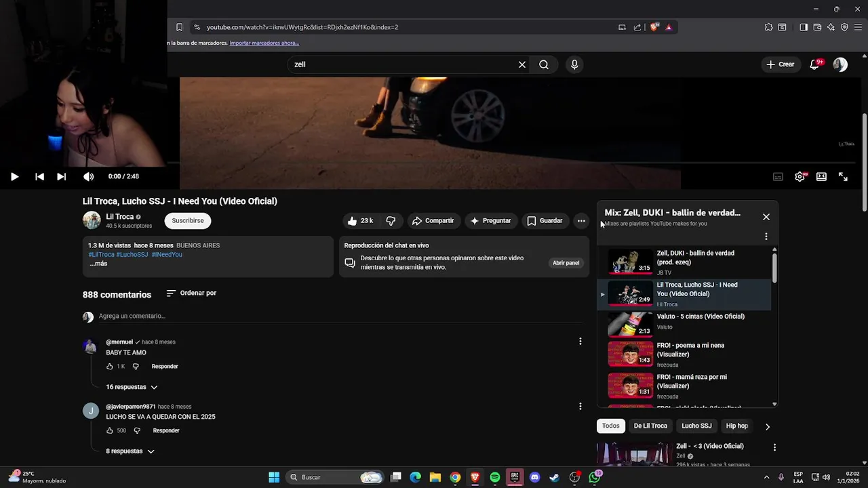The height and width of the screenshot is (488, 868).
Task: Toggle the Brave sidebar panel
Action: [x=804, y=27]
